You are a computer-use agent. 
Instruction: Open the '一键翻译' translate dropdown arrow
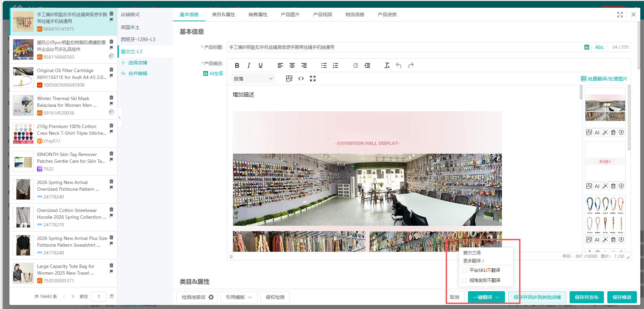[x=497, y=297]
